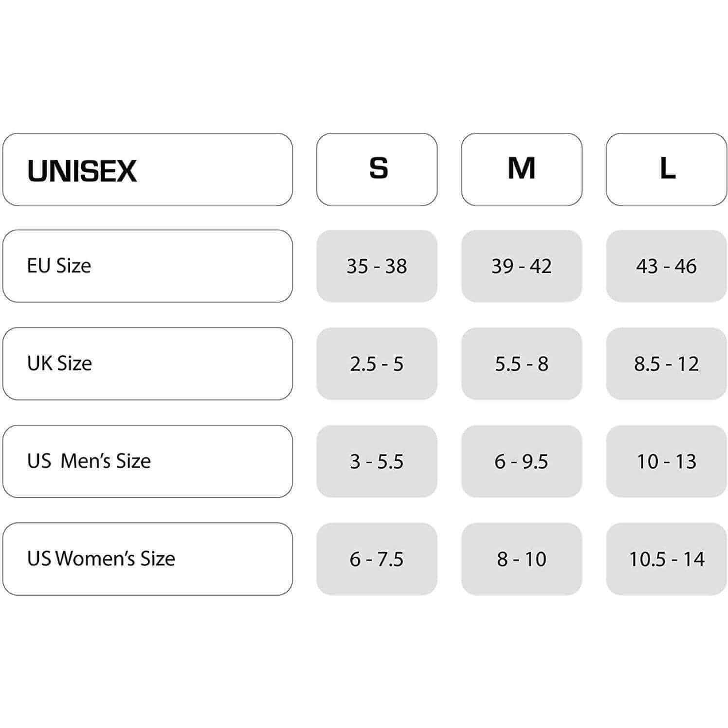The height and width of the screenshot is (728, 728).
Task: Click the UK 5.5 - 8 cell
Action: [521, 364]
